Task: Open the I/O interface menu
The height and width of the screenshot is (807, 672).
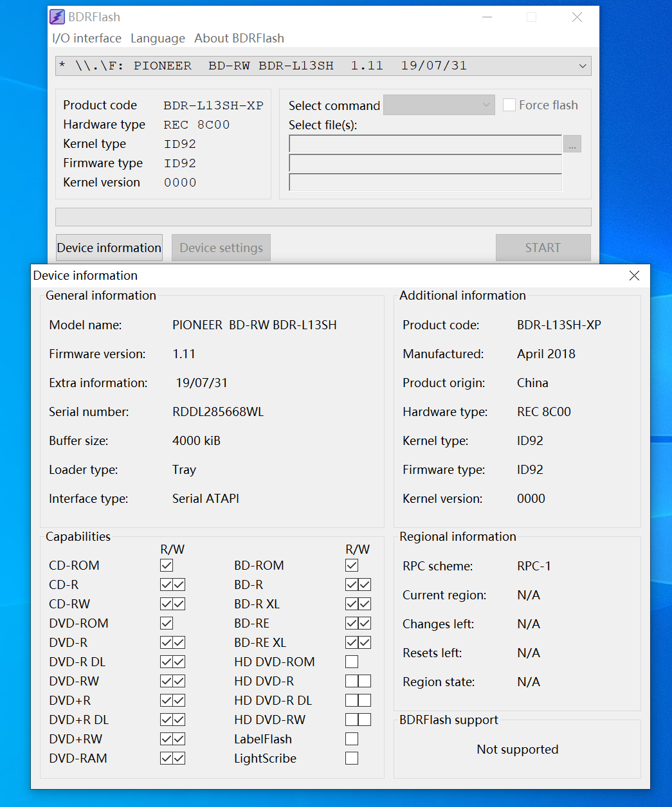Action: 87,39
